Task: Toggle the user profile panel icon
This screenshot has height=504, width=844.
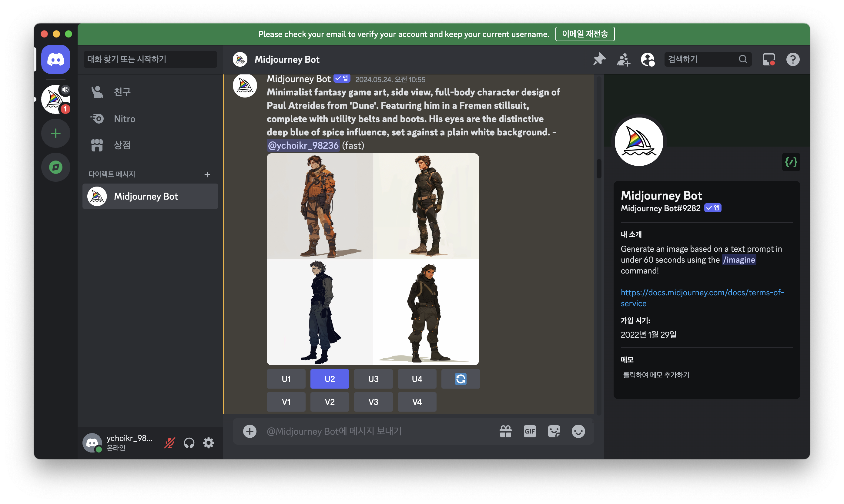Action: [x=648, y=59]
